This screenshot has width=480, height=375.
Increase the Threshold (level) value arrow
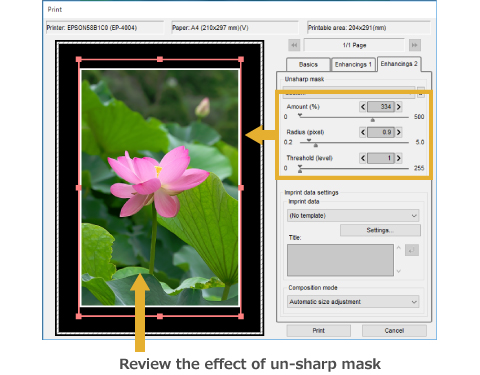click(399, 158)
